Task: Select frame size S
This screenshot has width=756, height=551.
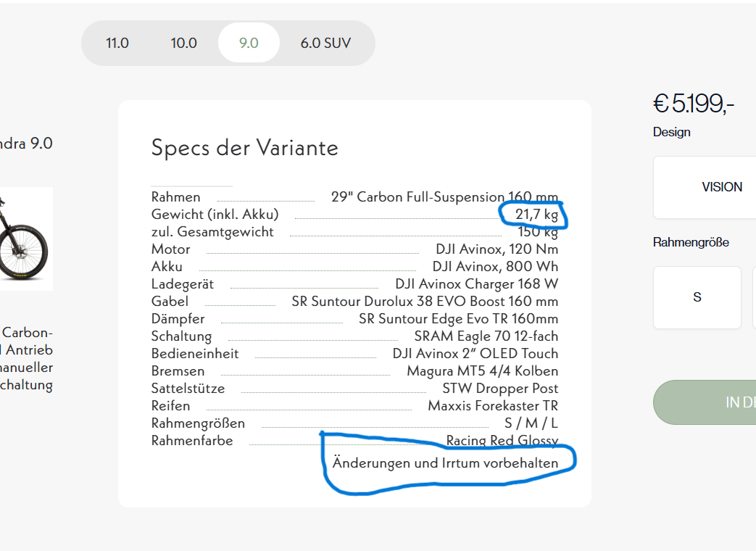Action: (x=697, y=297)
